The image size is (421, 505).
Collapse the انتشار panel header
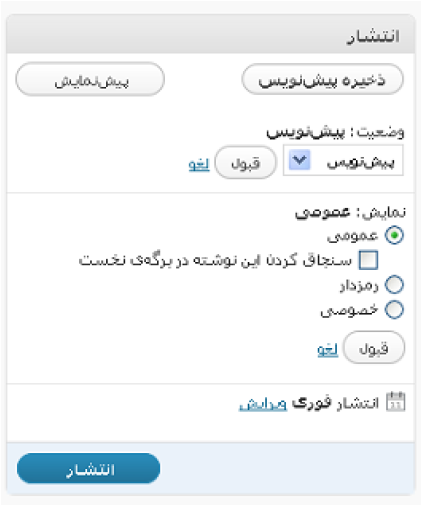click(210, 34)
